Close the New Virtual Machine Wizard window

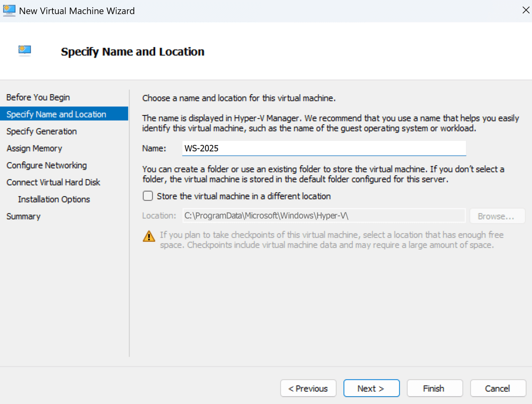(525, 10)
